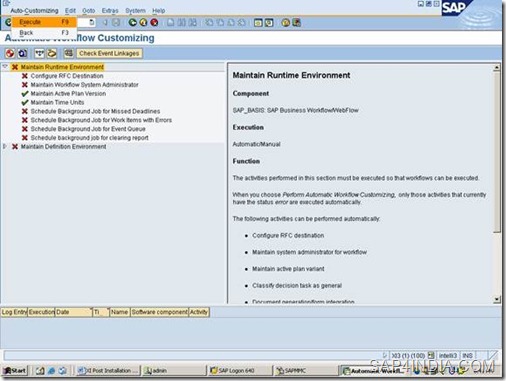Click the Log Entry column header
Viewport: 506px width, 381px height.
click(14, 312)
